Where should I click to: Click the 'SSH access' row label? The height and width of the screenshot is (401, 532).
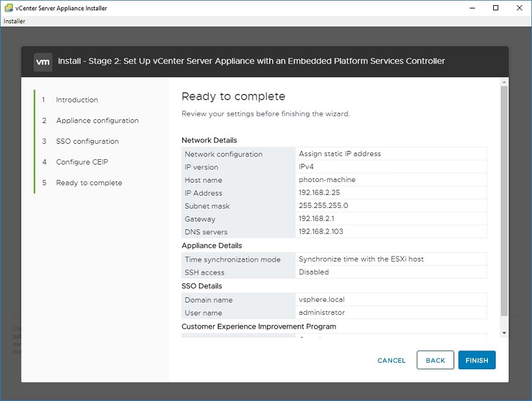[x=205, y=273]
